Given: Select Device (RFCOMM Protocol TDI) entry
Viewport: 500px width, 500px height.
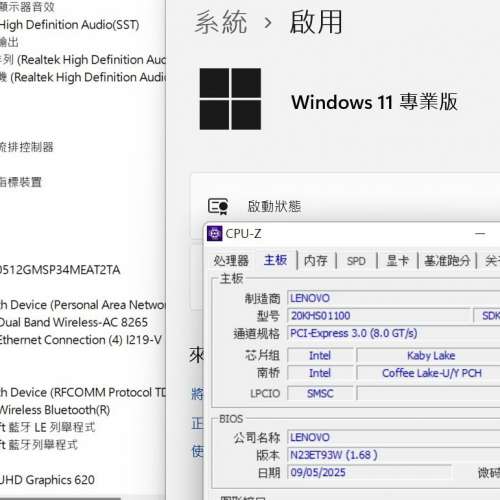Looking at the screenshot, I should pos(83,392).
